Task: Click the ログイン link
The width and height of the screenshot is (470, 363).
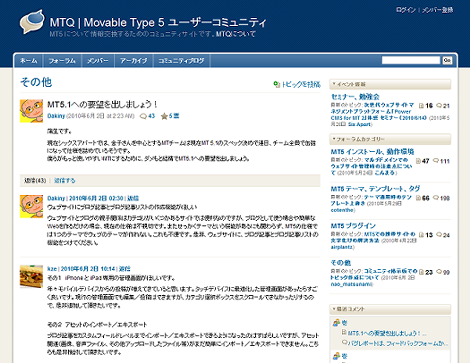Action: tap(406, 10)
